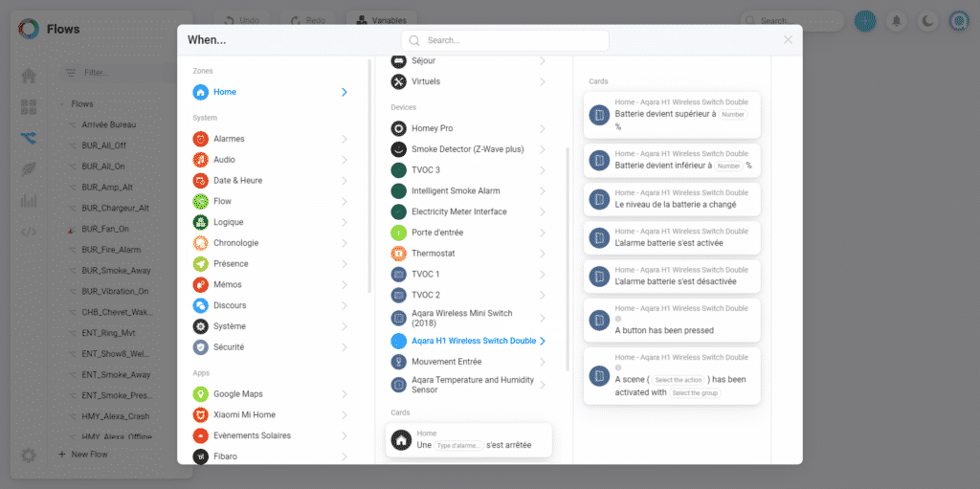Screen dimensions: 980x489
Task: Click the Chronologie icon
Action: click(201, 243)
